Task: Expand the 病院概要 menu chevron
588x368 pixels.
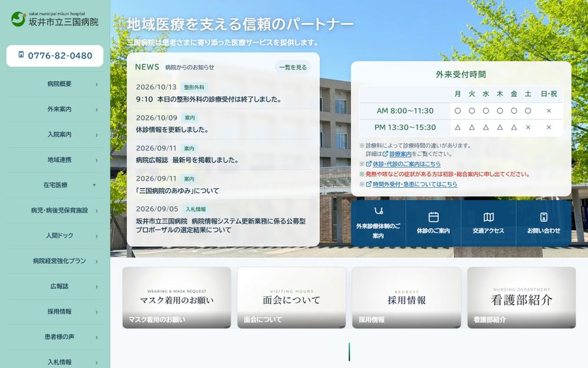Action: click(x=96, y=84)
